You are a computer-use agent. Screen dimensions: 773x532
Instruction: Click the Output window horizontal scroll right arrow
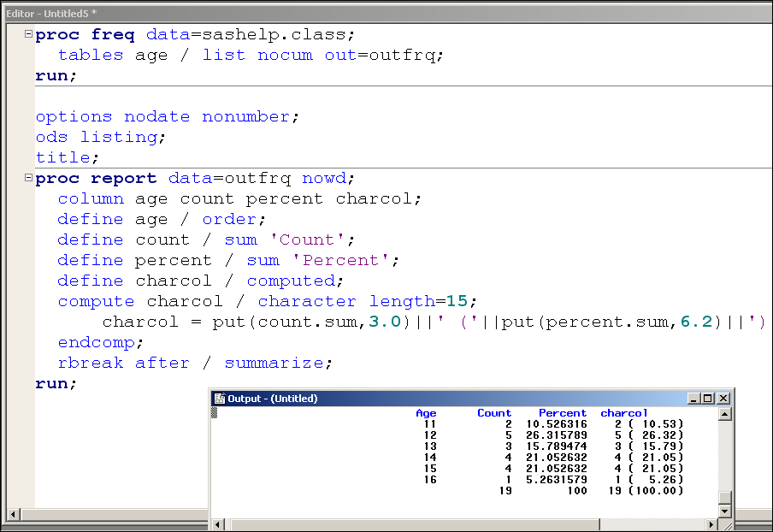coord(711,524)
